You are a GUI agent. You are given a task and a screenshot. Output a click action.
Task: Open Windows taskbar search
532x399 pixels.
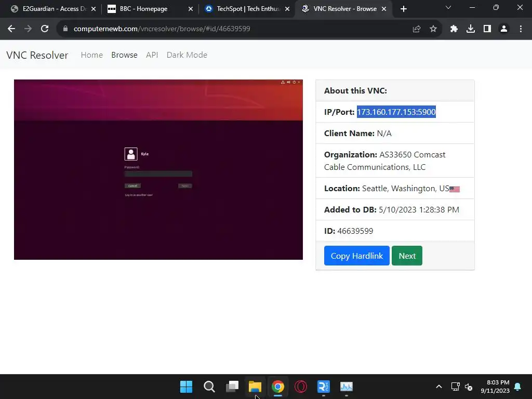tap(209, 387)
